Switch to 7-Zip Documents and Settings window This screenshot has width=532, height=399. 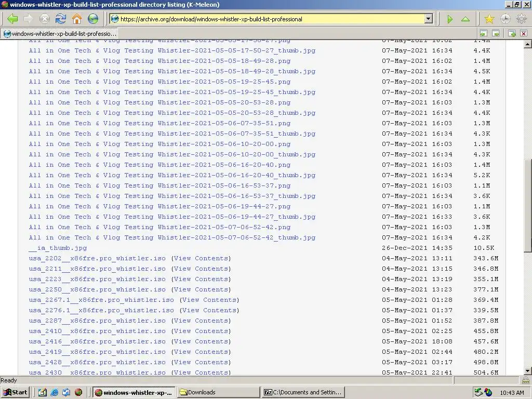[x=303, y=393]
